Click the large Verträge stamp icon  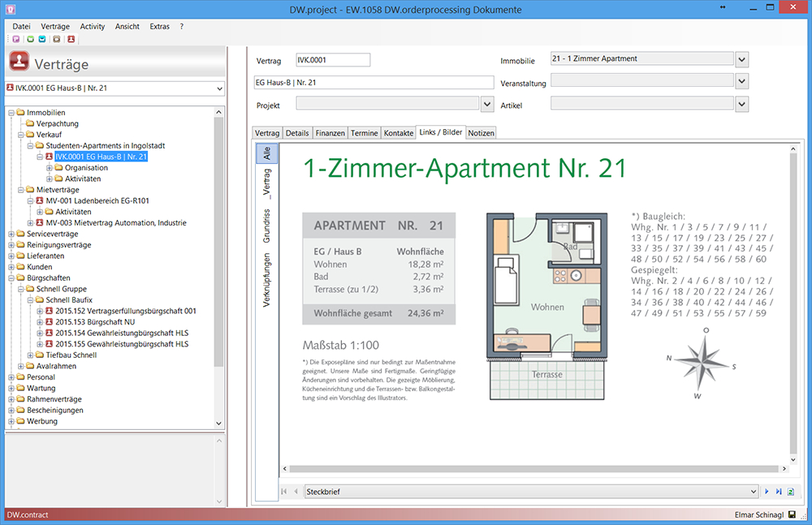click(x=19, y=62)
